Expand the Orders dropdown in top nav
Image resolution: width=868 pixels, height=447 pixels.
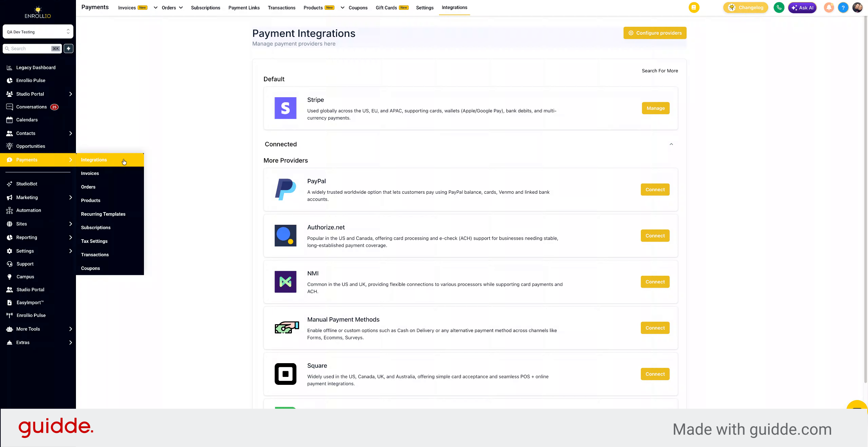click(181, 8)
